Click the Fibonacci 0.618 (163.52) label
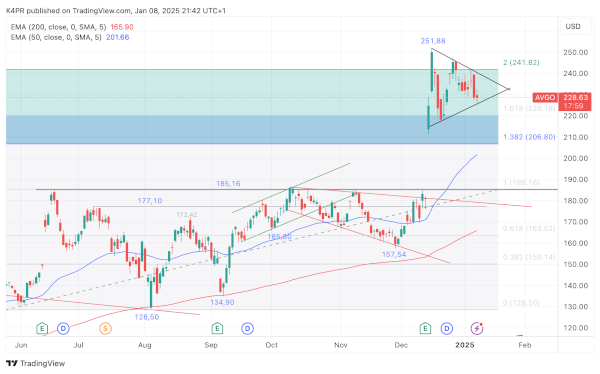This screenshot has width=600, height=374. [529, 229]
